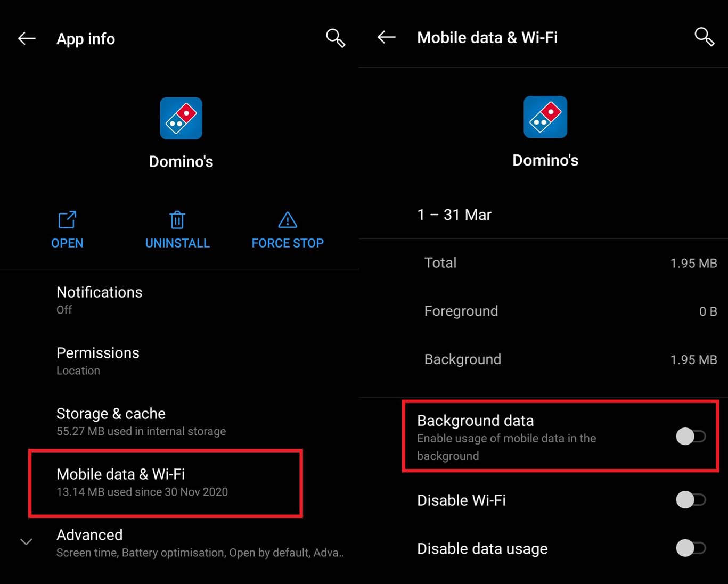Open search on Mobile data & Wi-Fi screen
This screenshot has height=584, width=728.
click(x=704, y=37)
